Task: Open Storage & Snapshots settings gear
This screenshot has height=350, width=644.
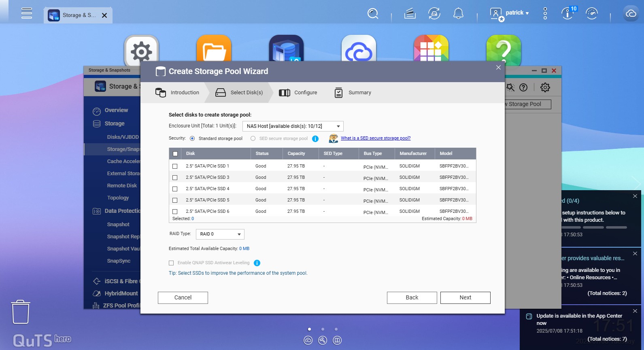Action: coord(545,87)
